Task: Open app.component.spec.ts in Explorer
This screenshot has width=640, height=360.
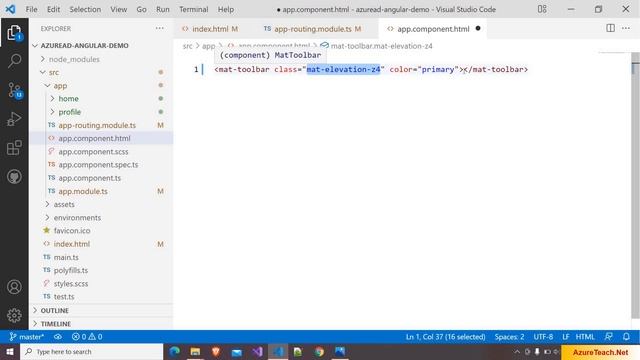Action: [98, 165]
